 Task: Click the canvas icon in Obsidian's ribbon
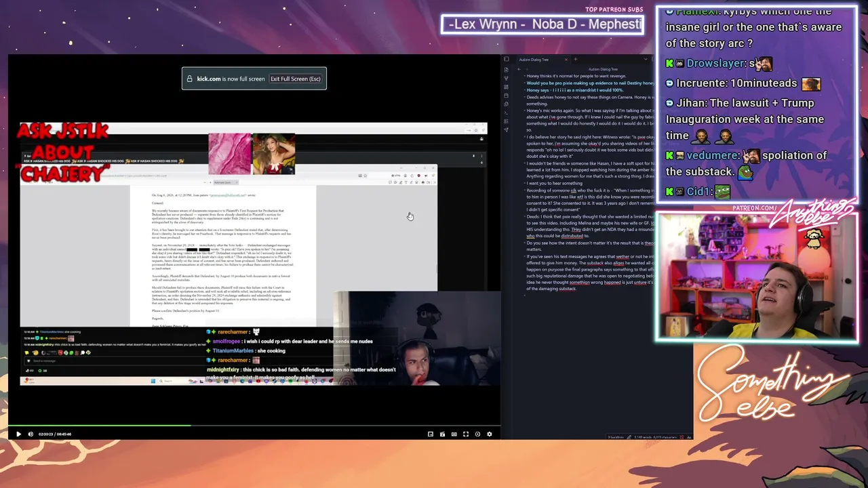click(506, 87)
